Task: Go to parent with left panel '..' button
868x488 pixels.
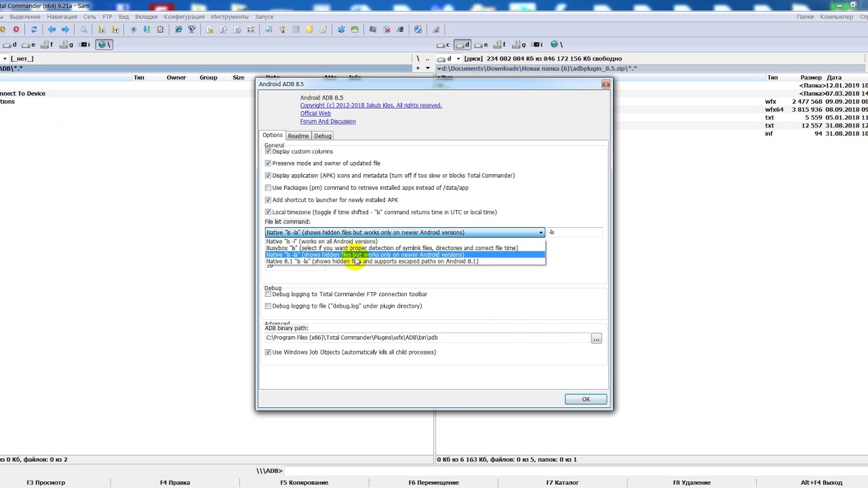Action: [427, 59]
